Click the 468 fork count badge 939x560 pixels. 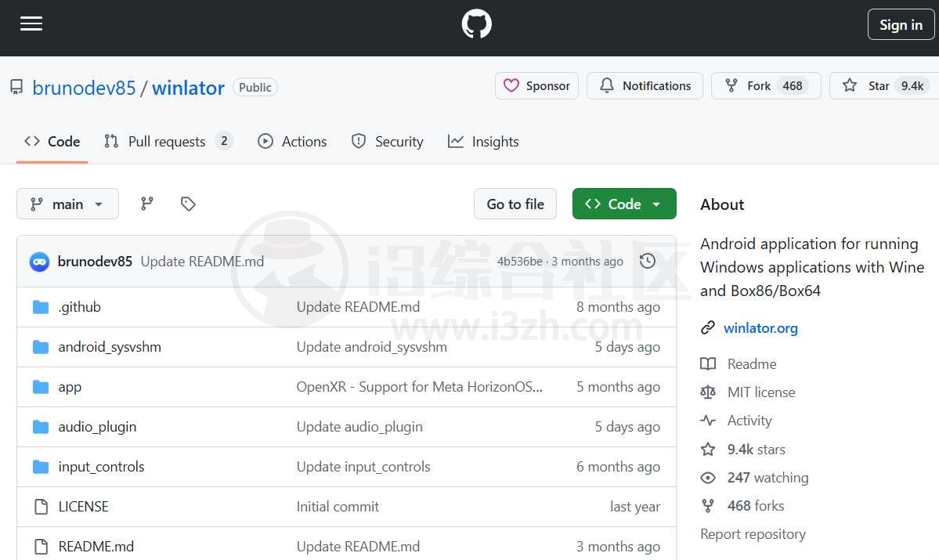click(x=793, y=85)
